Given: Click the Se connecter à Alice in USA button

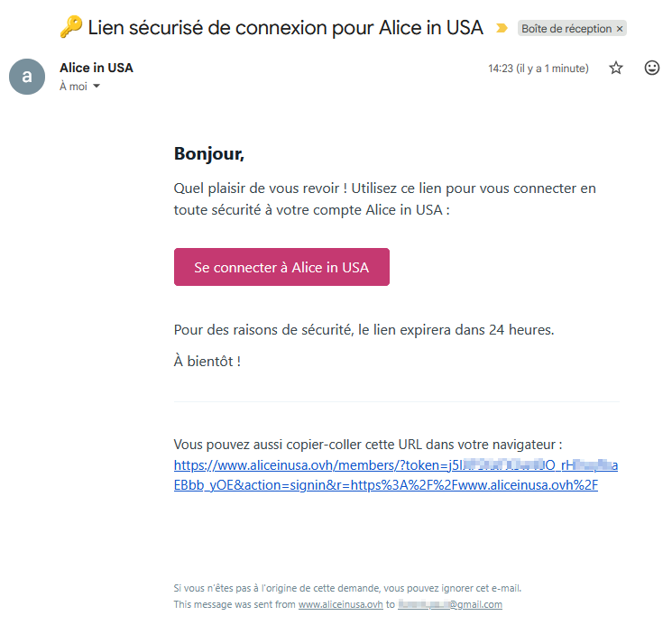Looking at the screenshot, I should pyautogui.click(x=281, y=267).
